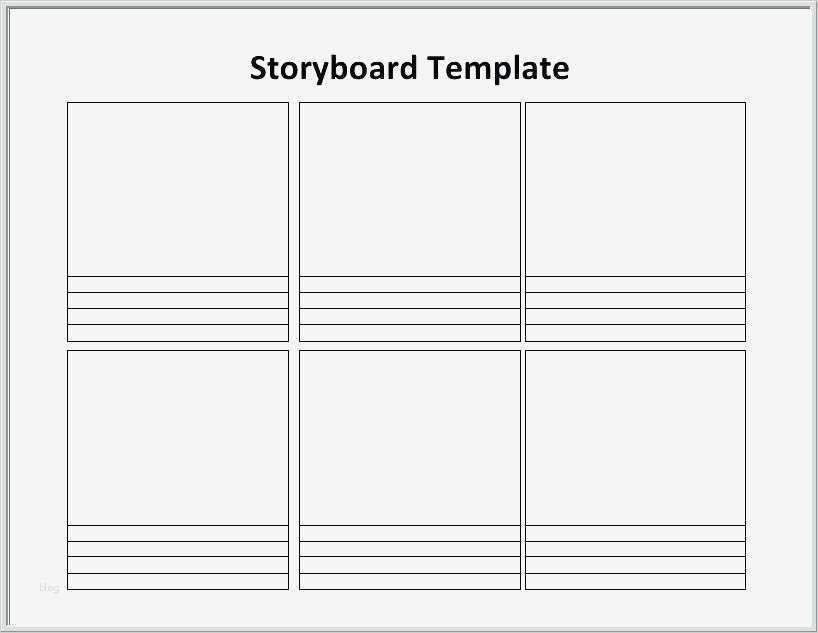Click first caption line under bottom-middle frame
The height and width of the screenshot is (633, 818).
point(410,533)
